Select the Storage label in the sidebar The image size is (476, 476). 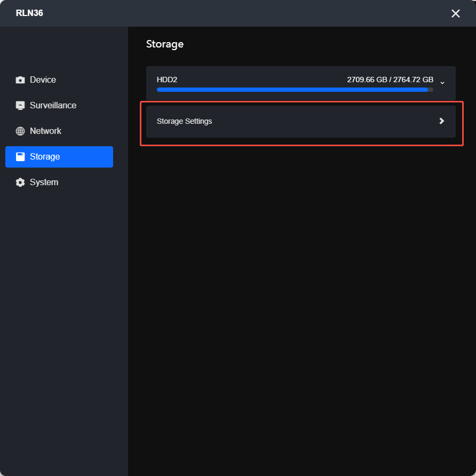click(45, 157)
